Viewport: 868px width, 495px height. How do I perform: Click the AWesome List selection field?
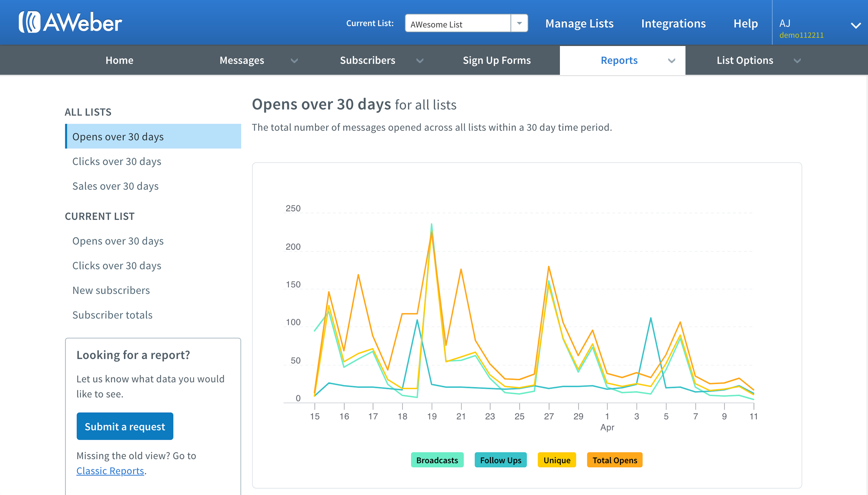[457, 23]
